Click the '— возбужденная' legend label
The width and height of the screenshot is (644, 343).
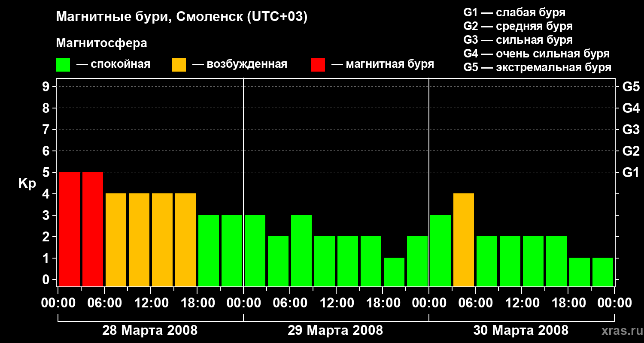click(240, 64)
